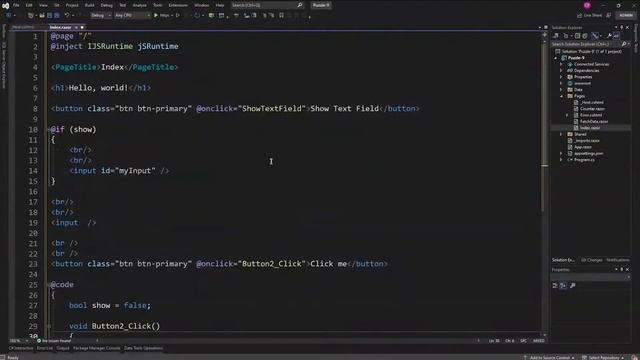The width and height of the screenshot is (640, 360).
Task: Open the Package Manager Console tab
Action: (97, 348)
